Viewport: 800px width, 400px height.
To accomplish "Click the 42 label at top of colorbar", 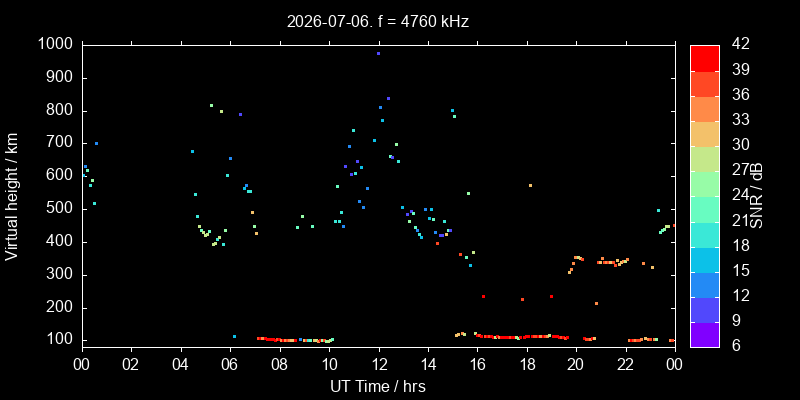I will click(740, 44).
